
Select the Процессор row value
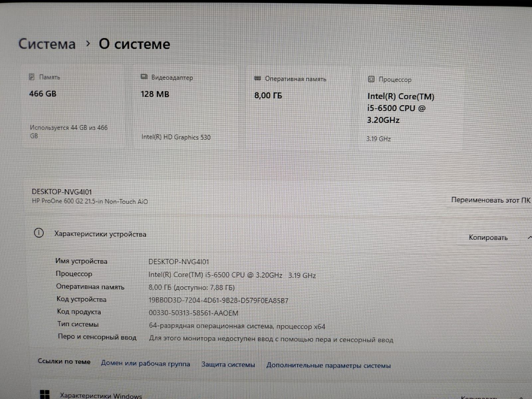[x=232, y=275]
